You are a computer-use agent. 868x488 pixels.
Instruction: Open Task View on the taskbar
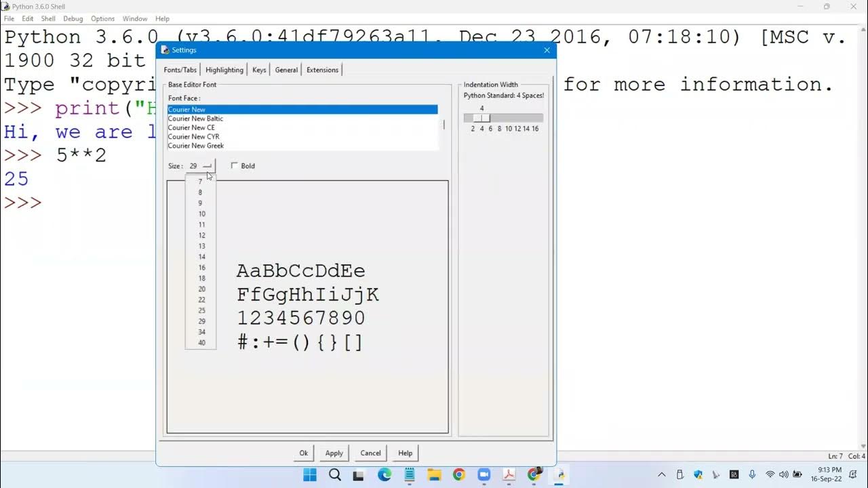(359, 474)
